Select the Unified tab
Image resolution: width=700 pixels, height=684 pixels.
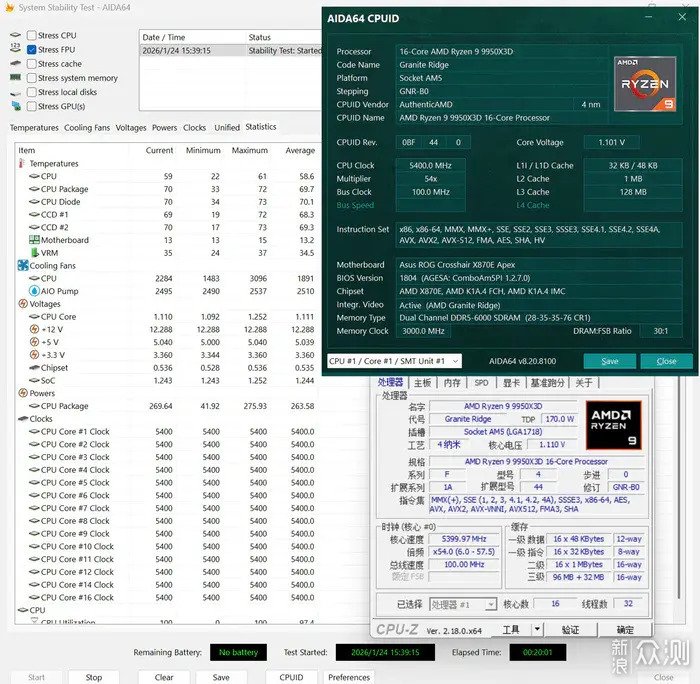[x=227, y=128]
